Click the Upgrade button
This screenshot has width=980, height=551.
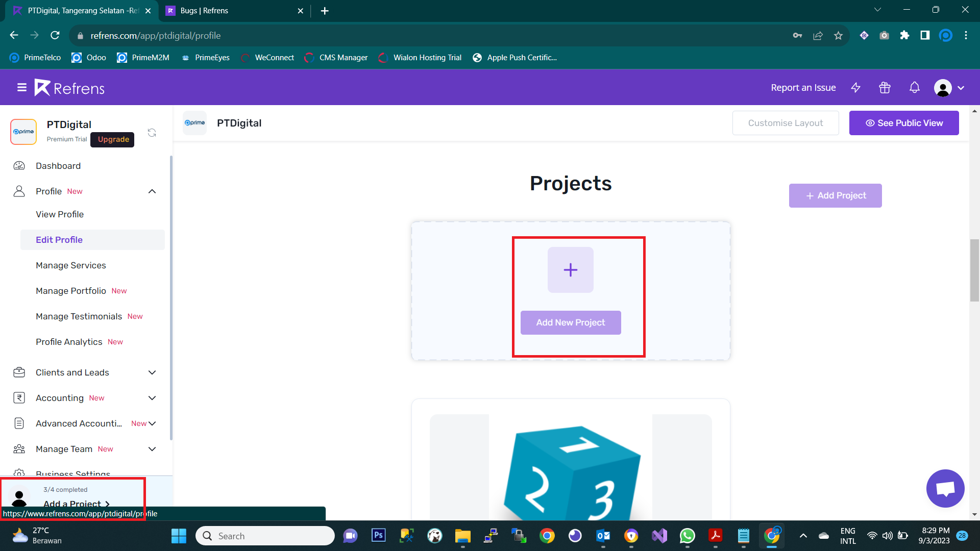113,139
